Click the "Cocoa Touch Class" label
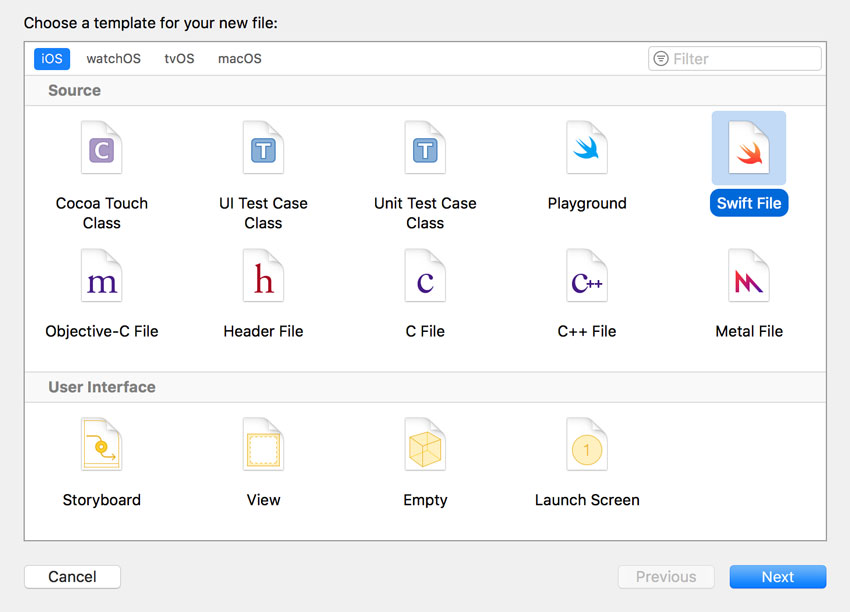 point(101,213)
